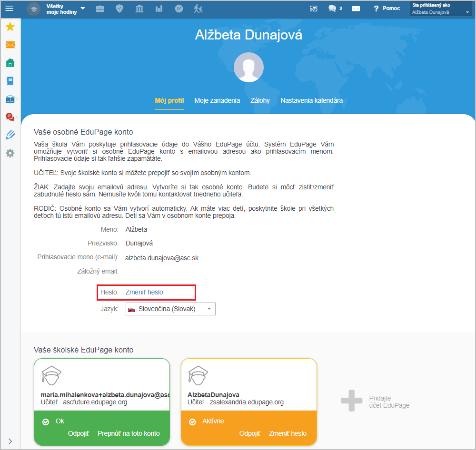Switch to the 'Môj profil' tab

[x=169, y=100]
